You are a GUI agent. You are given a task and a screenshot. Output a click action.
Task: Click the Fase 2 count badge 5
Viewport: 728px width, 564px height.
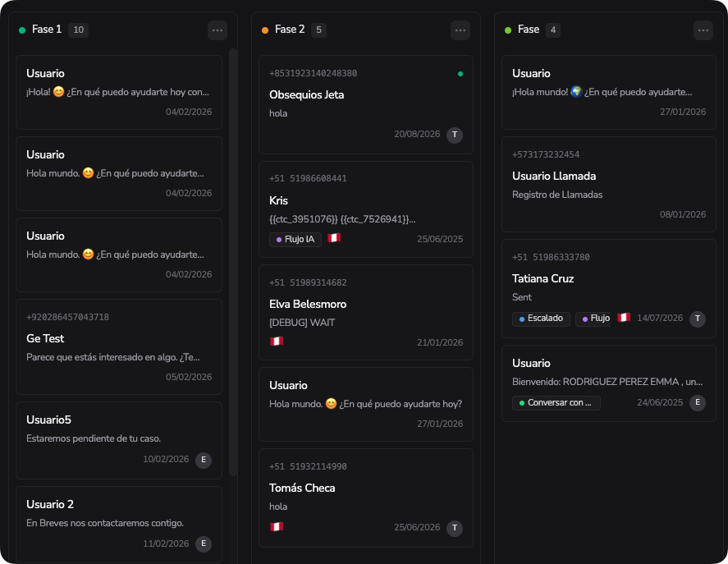[318, 30]
